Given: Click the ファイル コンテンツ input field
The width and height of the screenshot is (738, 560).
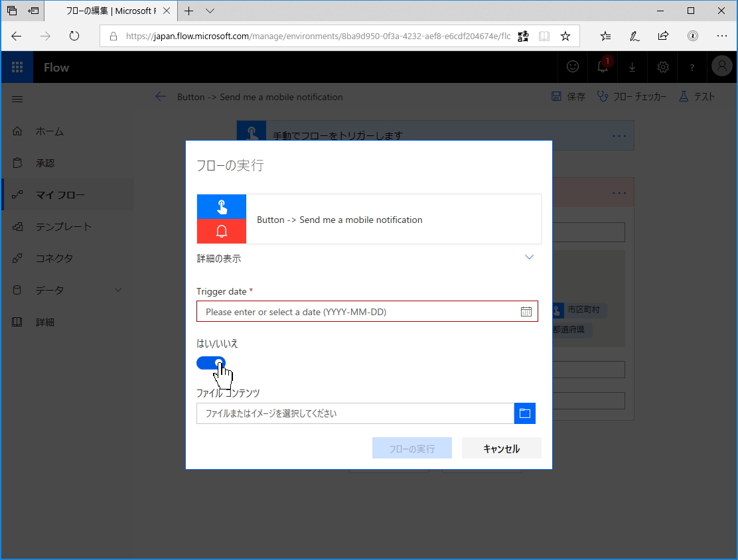Looking at the screenshot, I should [355, 413].
